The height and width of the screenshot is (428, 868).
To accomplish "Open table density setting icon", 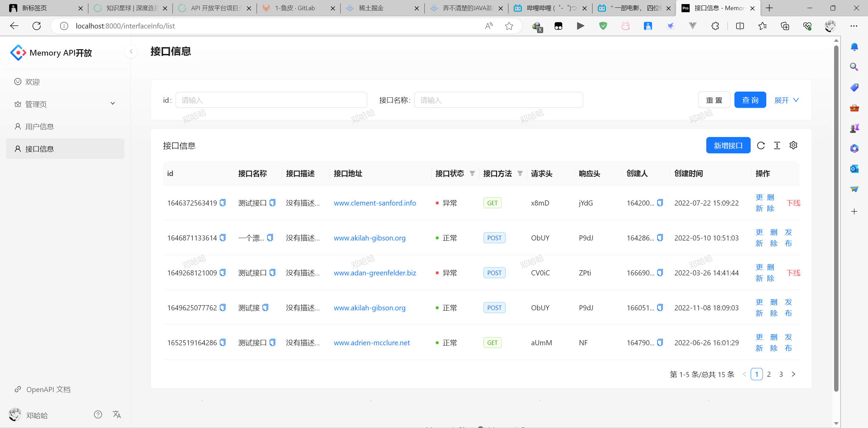I will 777,145.
